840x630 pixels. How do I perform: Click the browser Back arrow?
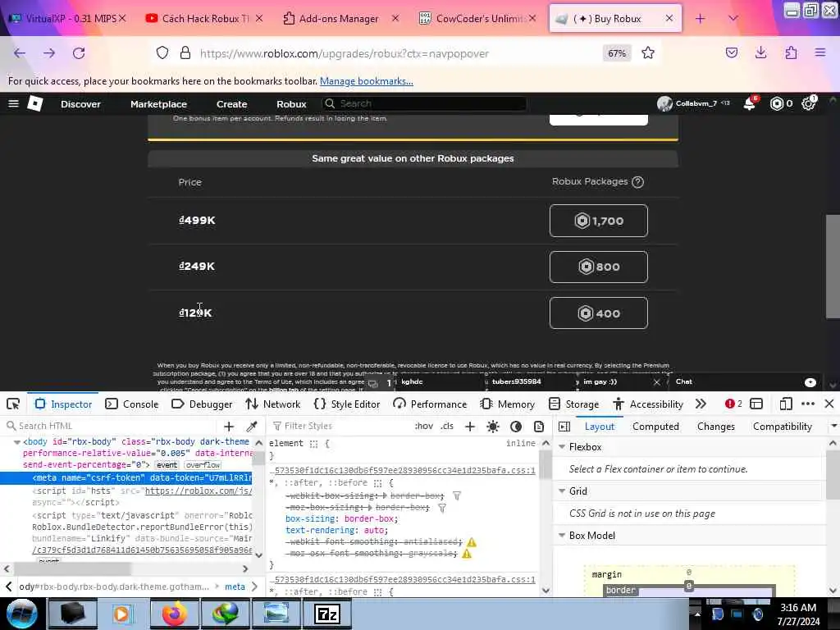[20, 53]
